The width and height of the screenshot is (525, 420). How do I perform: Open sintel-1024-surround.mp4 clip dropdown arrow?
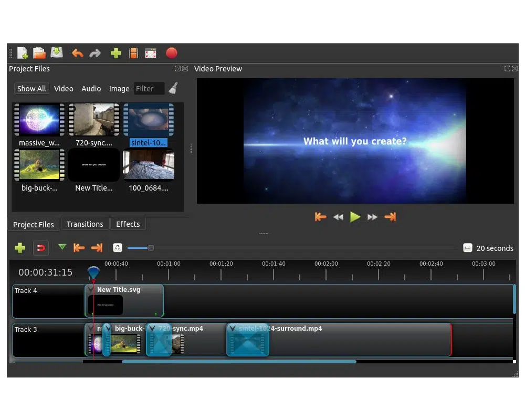pyautogui.click(x=233, y=329)
